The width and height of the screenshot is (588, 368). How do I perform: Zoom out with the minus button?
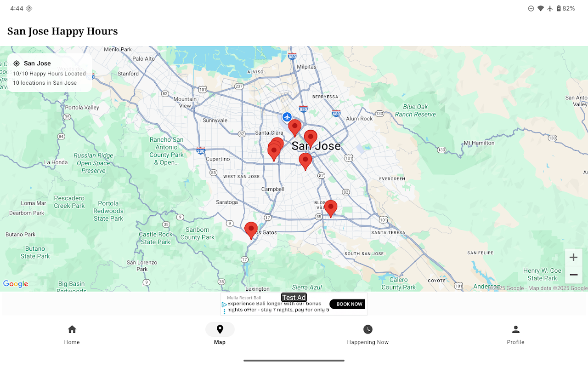(x=573, y=275)
